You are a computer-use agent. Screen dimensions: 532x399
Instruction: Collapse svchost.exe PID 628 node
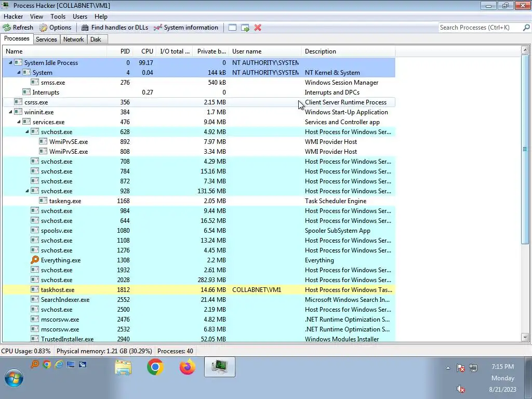click(x=27, y=131)
